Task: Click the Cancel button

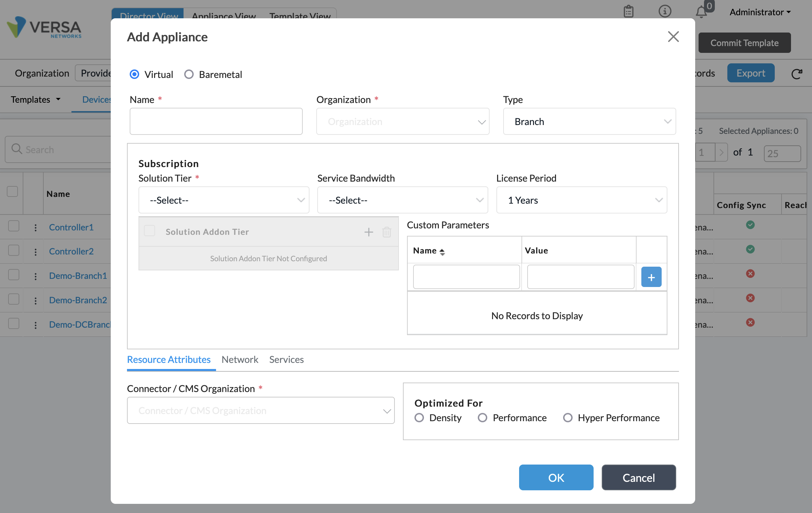Action: click(639, 477)
